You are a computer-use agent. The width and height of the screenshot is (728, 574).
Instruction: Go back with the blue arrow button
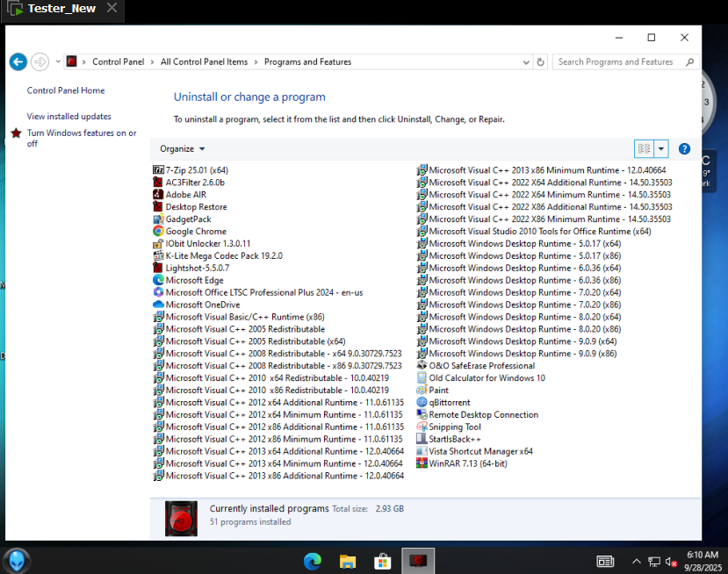pos(18,61)
